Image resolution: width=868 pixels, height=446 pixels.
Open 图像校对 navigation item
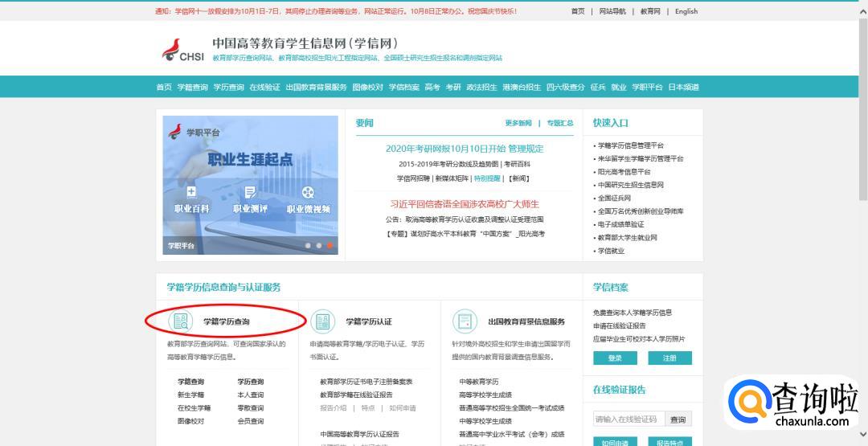(x=367, y=88)
